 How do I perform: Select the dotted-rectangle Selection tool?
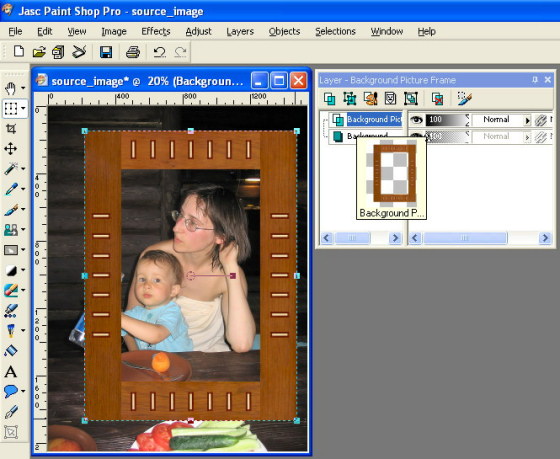(x=11, y=108)
